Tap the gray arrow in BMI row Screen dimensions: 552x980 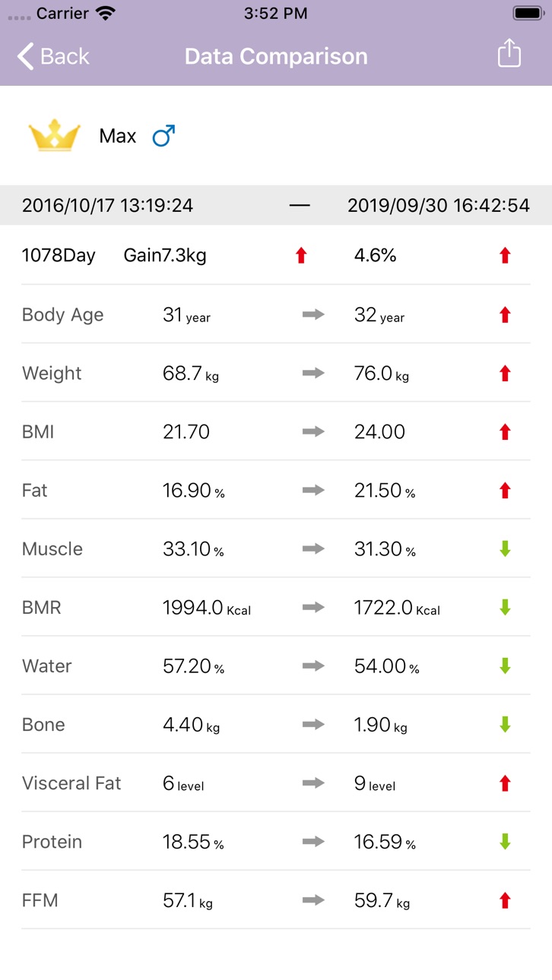coord(313,432)
